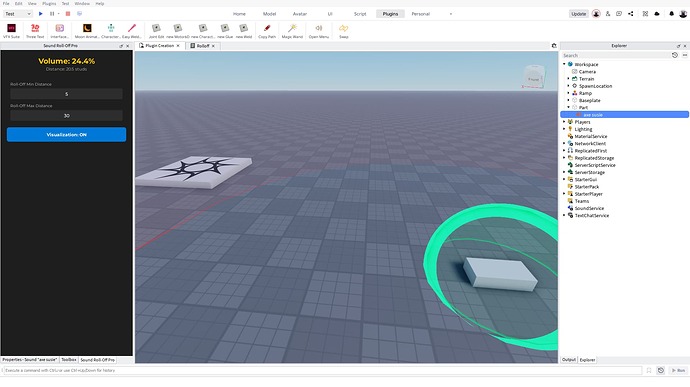690x387 pixels.
Task: Click the Character plugin icon
Action: (110, 31)
